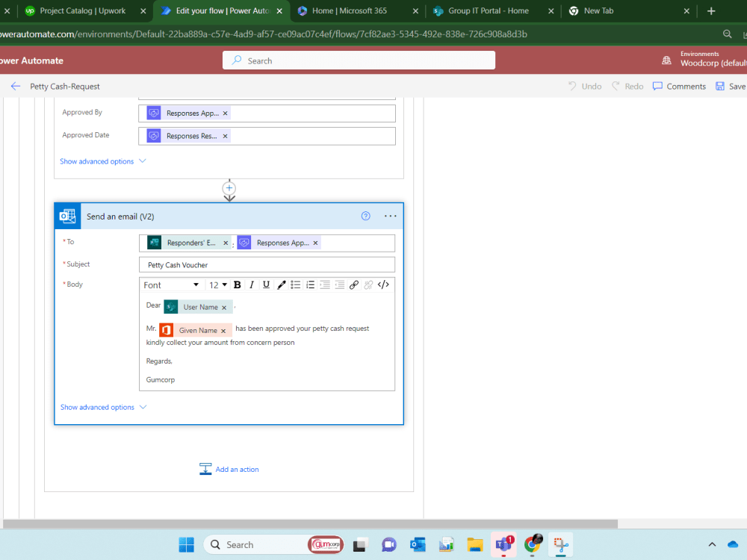Click the Redo button

tap(627, 86)
